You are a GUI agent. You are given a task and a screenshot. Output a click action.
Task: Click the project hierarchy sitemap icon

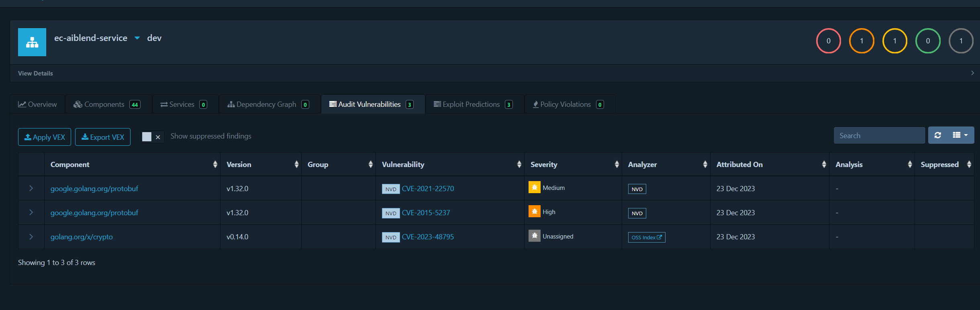32,42
